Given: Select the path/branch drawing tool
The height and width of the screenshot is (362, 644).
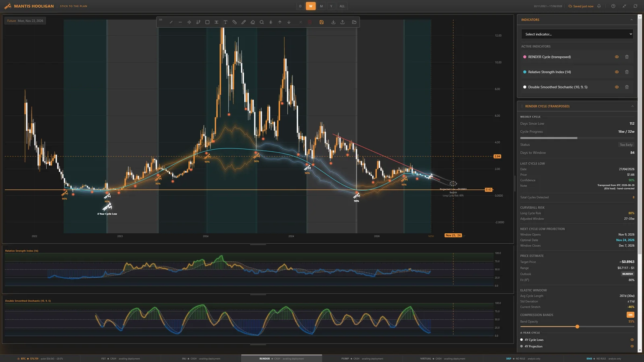Looking at the screenshot, I should 198,22.
